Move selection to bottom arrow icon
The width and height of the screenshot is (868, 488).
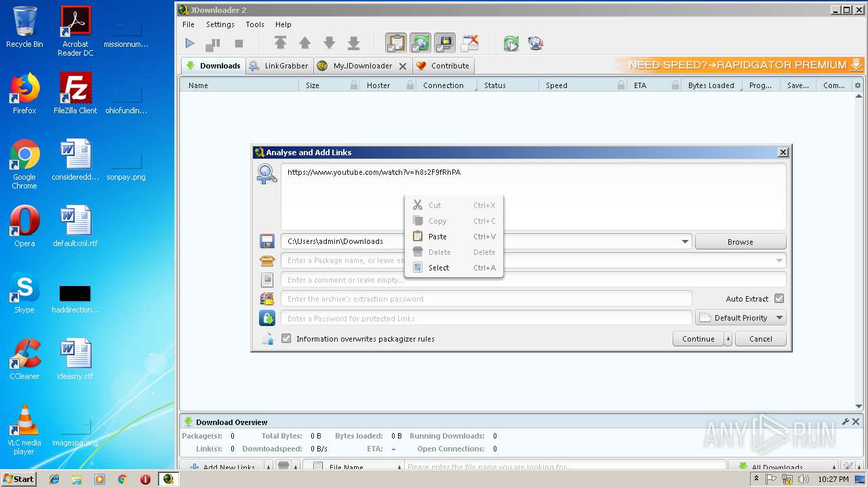353,43
